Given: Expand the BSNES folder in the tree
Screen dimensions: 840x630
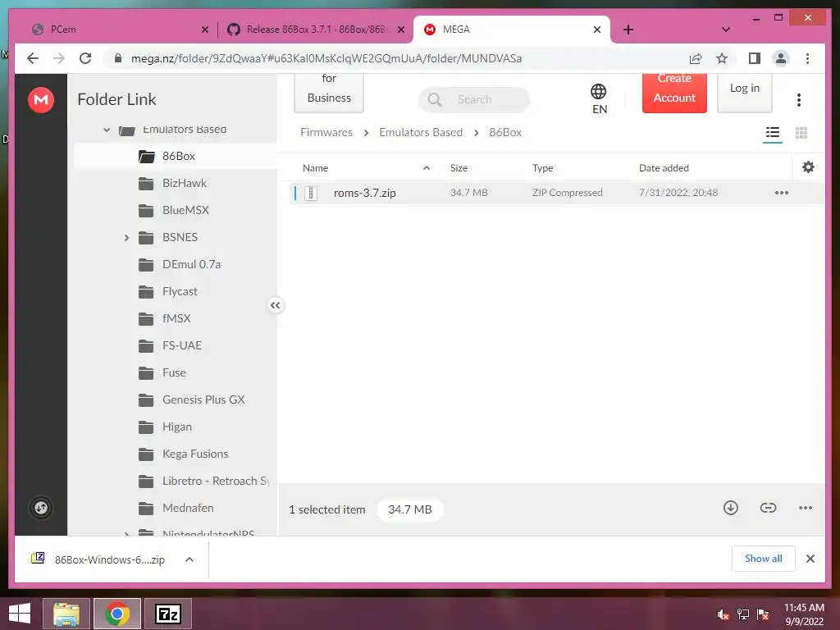Looking at the screenshot, I should pos(126,237).
